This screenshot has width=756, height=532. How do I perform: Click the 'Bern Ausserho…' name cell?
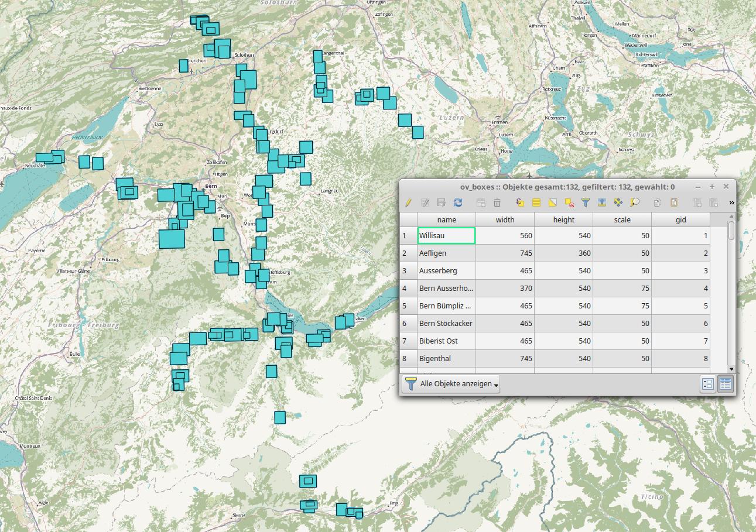tap(446, 289)
